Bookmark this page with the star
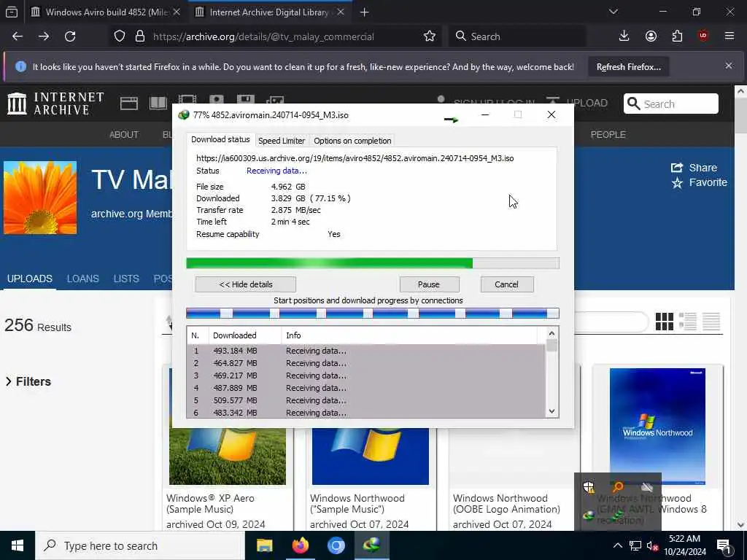The height and width of the screenshot is (560, 747). point(429,36)
